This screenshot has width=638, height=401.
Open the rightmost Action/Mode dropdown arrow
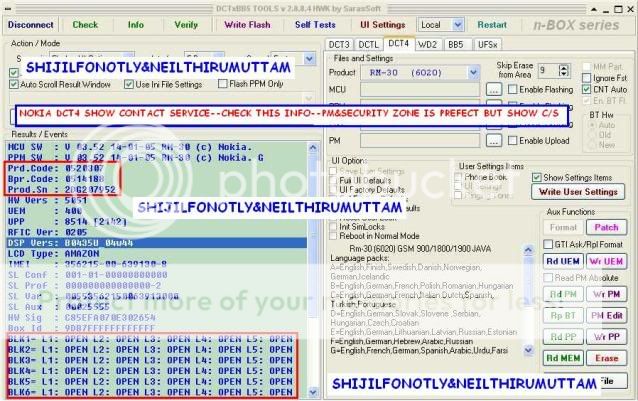coord(309,59)
